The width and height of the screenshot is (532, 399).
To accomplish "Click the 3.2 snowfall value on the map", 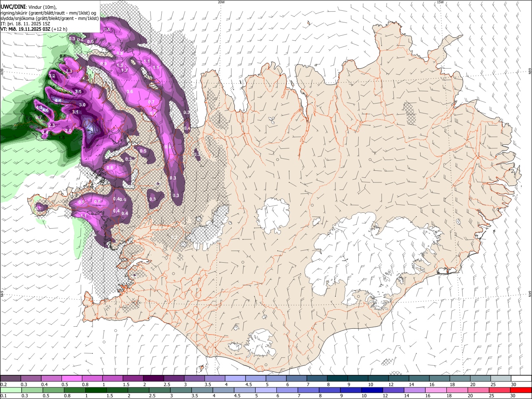I will pos(52,76).
